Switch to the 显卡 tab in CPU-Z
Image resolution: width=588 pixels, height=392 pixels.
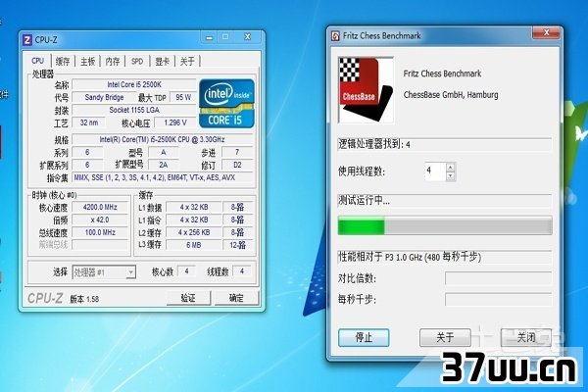163,61
